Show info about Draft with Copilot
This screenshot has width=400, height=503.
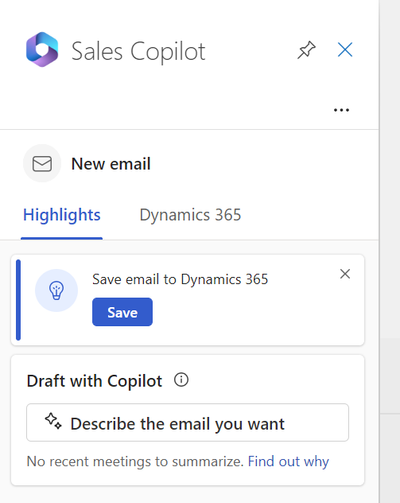[181, 380]
